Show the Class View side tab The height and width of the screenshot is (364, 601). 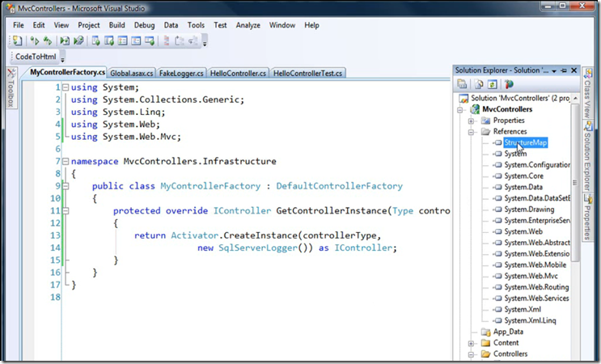click(x=587, y=93)
